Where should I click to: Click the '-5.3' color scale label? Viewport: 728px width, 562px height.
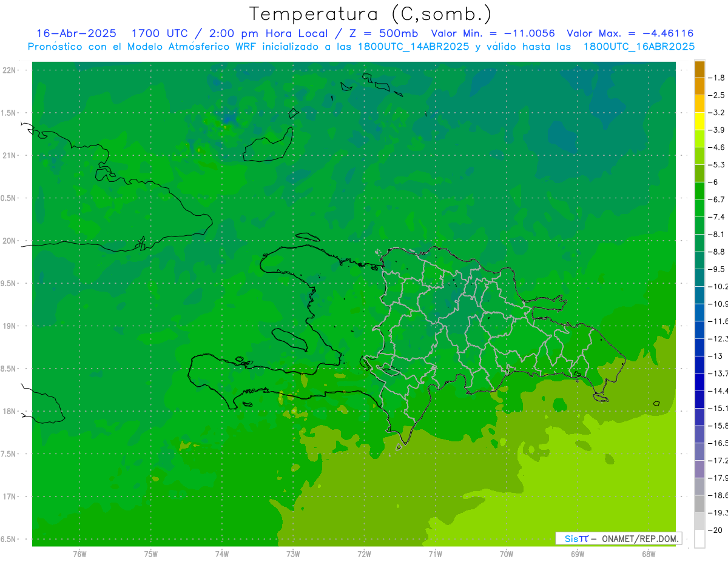point(716,165)
